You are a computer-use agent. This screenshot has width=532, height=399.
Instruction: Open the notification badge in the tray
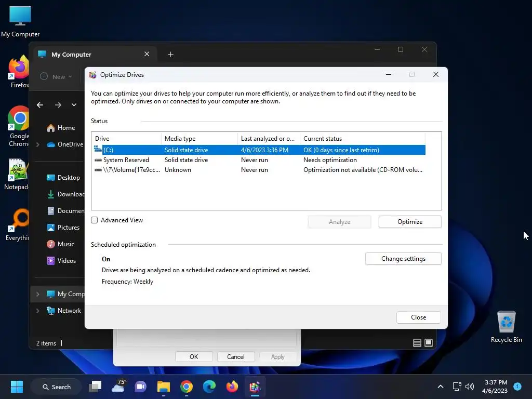point(517,386)
